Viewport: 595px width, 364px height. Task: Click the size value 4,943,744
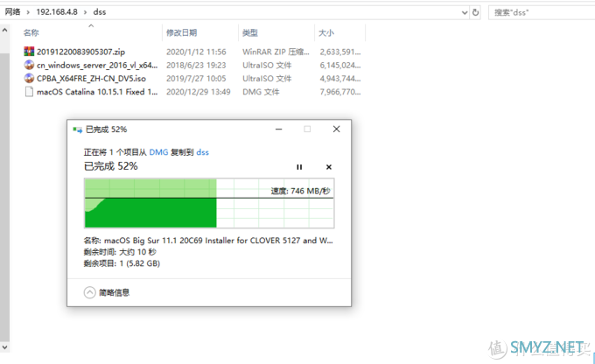pyautogui.click(x=340, y=78)
